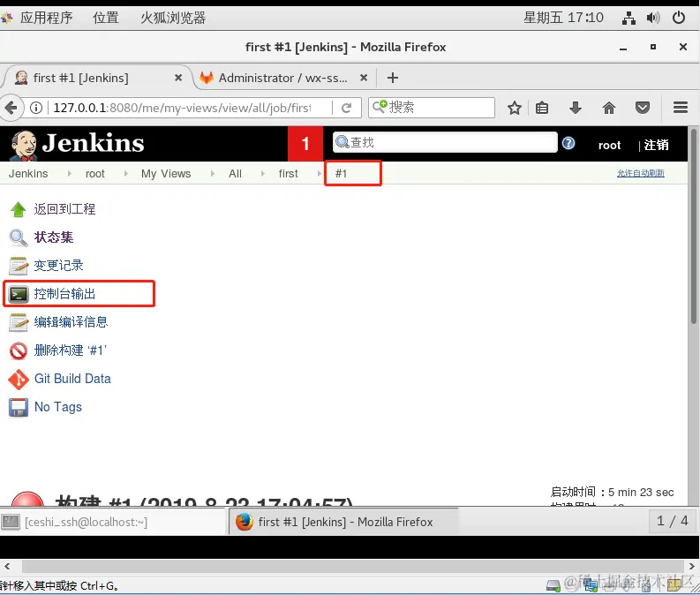Click the Jenkins 查找 search field
This screenshot has width=700, height=595.
(445, 142)
